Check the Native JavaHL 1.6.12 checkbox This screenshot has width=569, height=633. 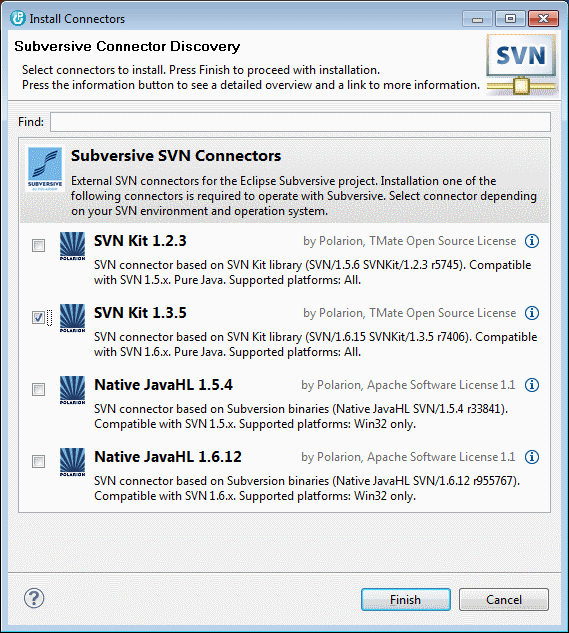tap(38, 461)
